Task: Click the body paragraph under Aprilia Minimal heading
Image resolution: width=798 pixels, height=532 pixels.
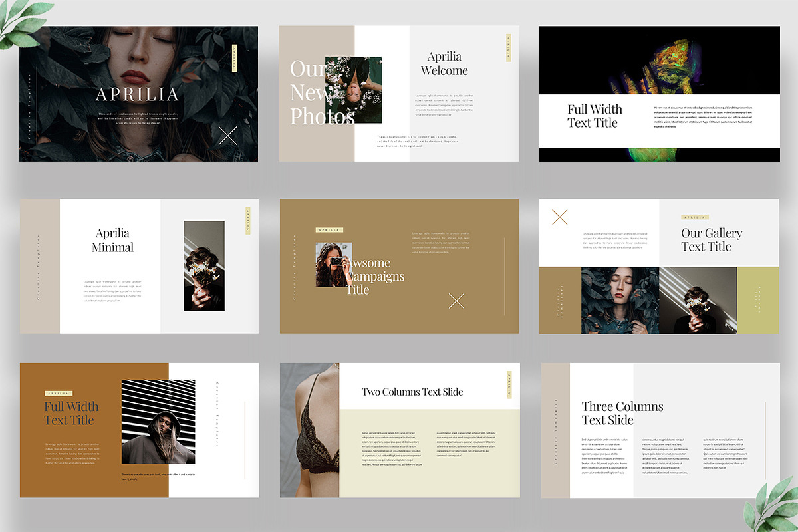Action: pyautogui.click(x=112, y=291)
